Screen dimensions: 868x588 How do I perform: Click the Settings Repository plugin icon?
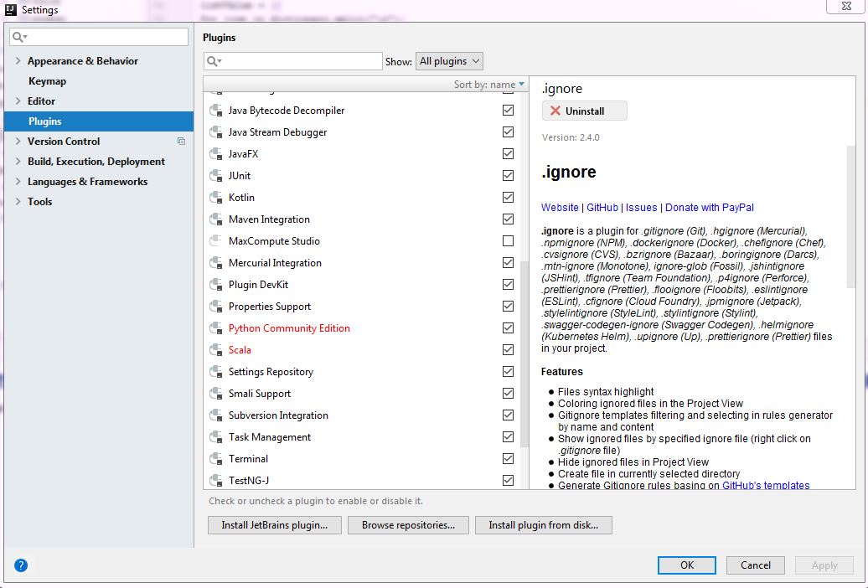[216, 372]
